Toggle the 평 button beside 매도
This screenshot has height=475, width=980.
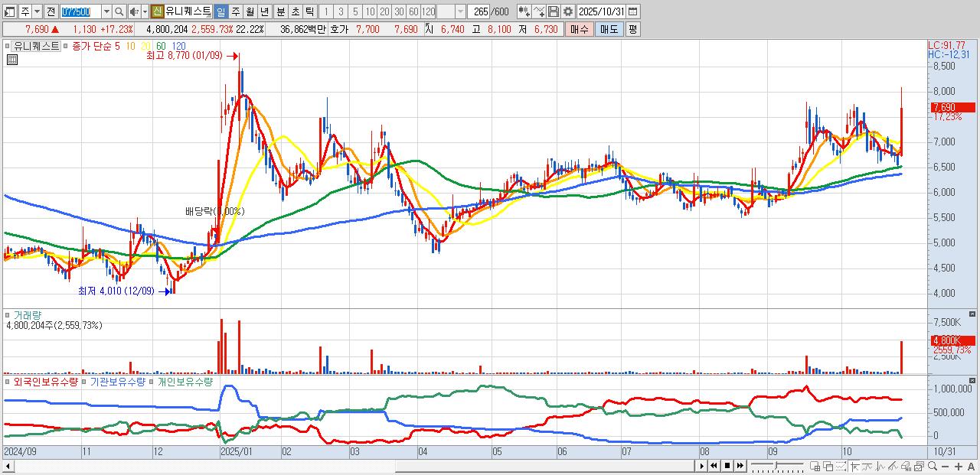pyautogui.click(x=632, y=29)
